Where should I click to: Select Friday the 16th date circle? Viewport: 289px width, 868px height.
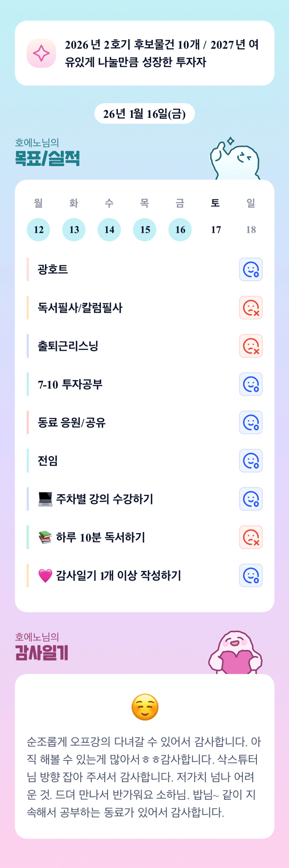click(x=180, y=230)
